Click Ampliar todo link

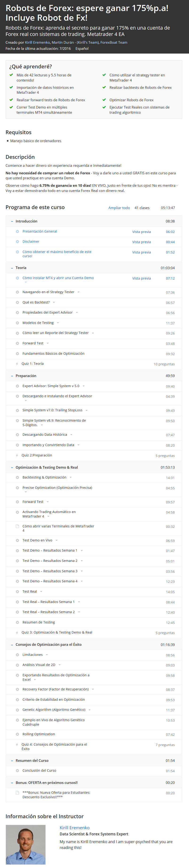tap(119, 208)
